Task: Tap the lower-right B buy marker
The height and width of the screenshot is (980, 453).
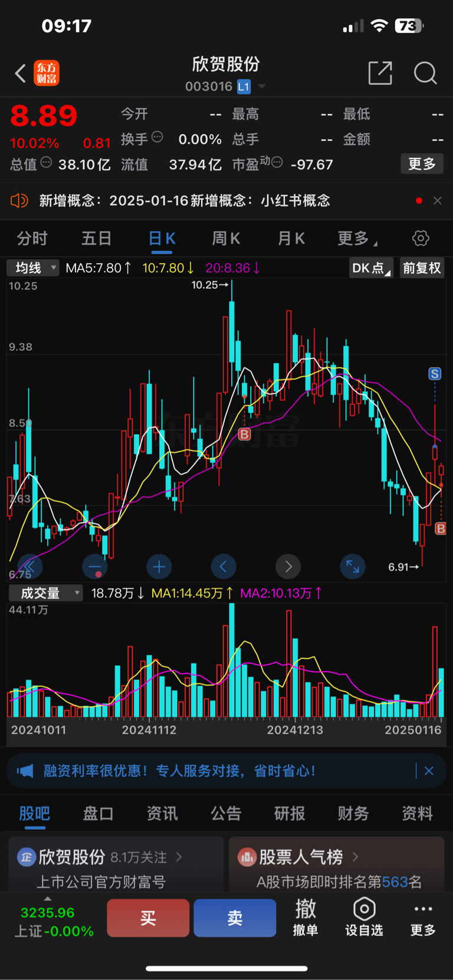Action: tap(441, 528)
